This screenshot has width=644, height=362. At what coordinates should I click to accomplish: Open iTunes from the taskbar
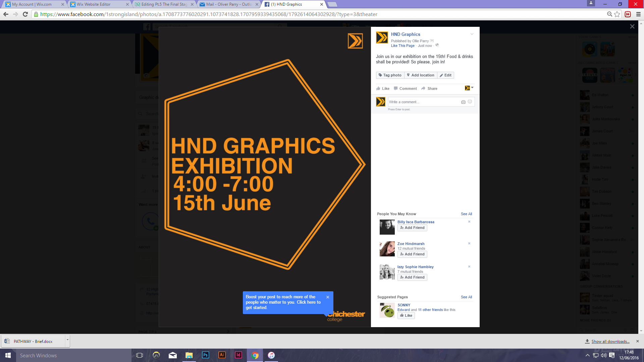pos(271,355)
